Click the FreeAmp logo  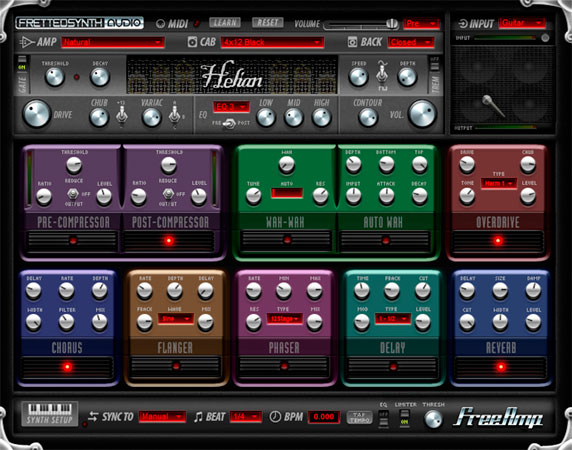pos(498,417)
